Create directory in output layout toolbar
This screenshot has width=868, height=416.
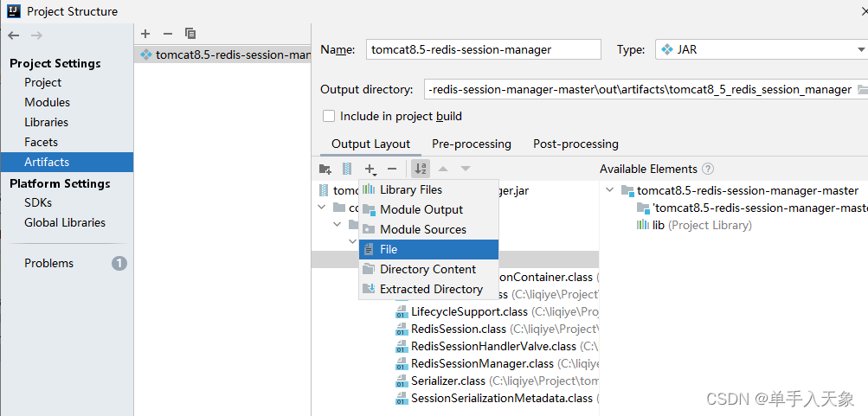tap(325, 169)
